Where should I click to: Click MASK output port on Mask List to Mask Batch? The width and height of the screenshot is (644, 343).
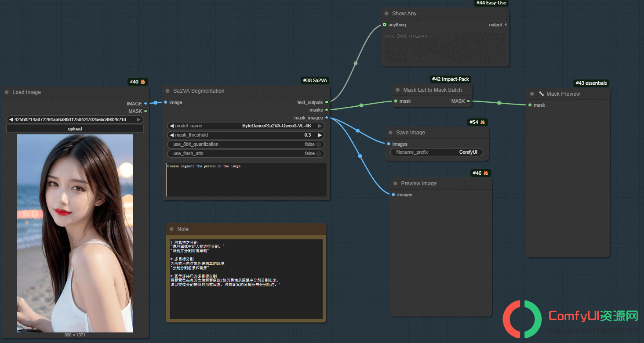[x=469, y=101]
